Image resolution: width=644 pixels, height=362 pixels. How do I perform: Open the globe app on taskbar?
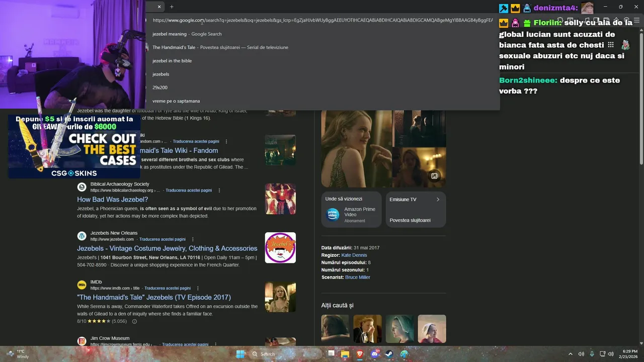[x=404, y=354]
